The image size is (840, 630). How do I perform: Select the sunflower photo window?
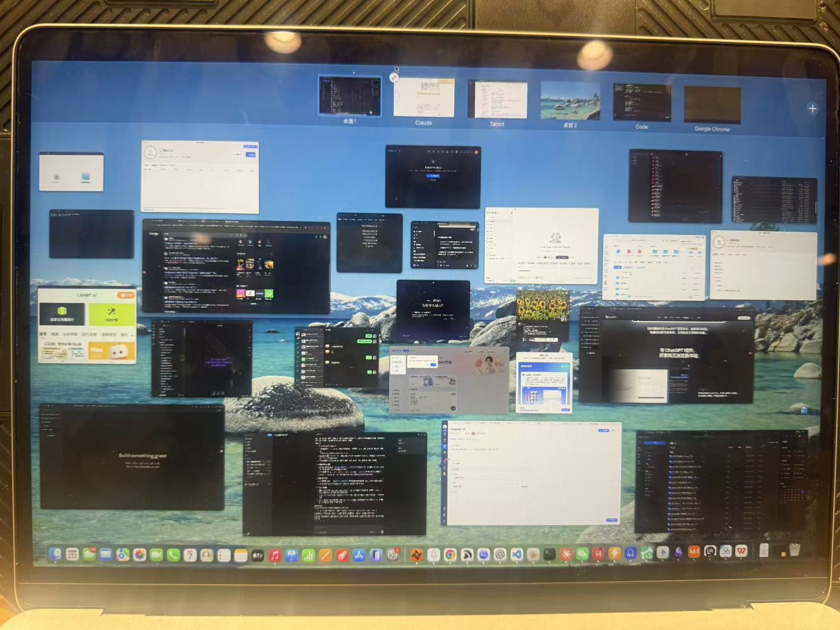tap(542, 315)
